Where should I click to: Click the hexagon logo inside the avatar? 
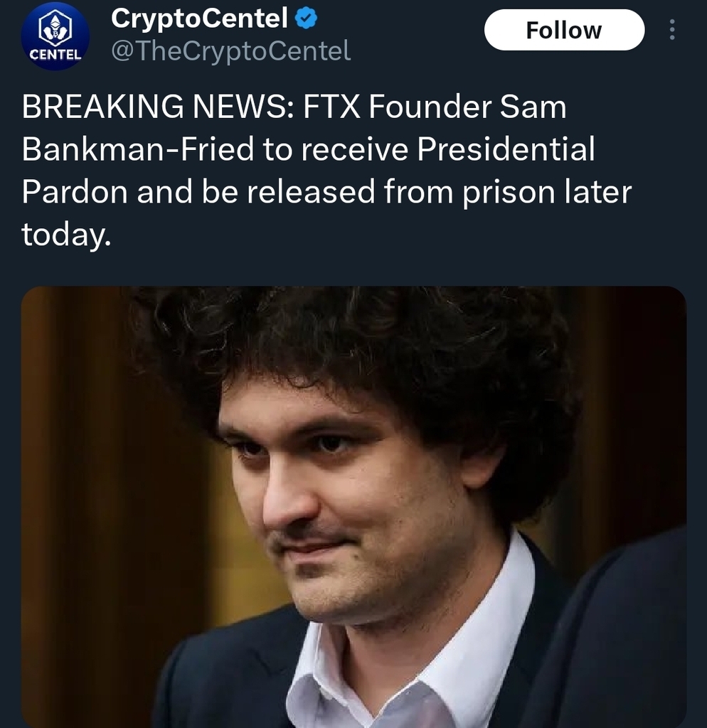click(55, 28)
